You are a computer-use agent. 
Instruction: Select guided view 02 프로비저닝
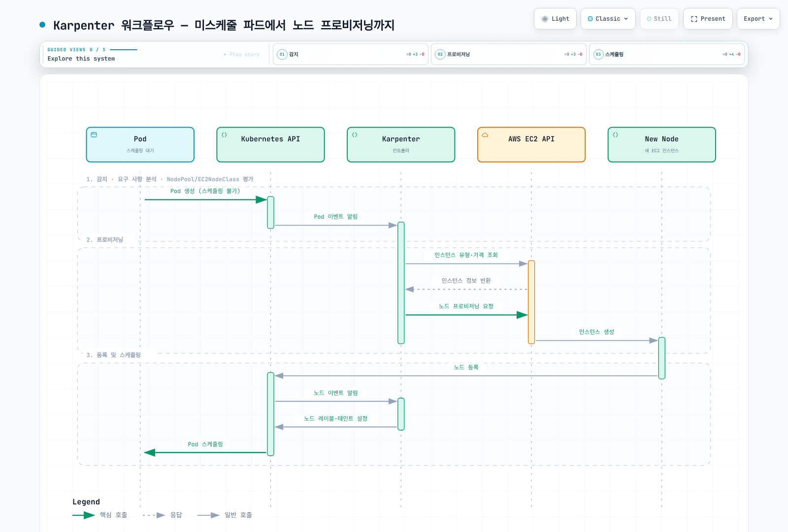click(x=509, y=54)
